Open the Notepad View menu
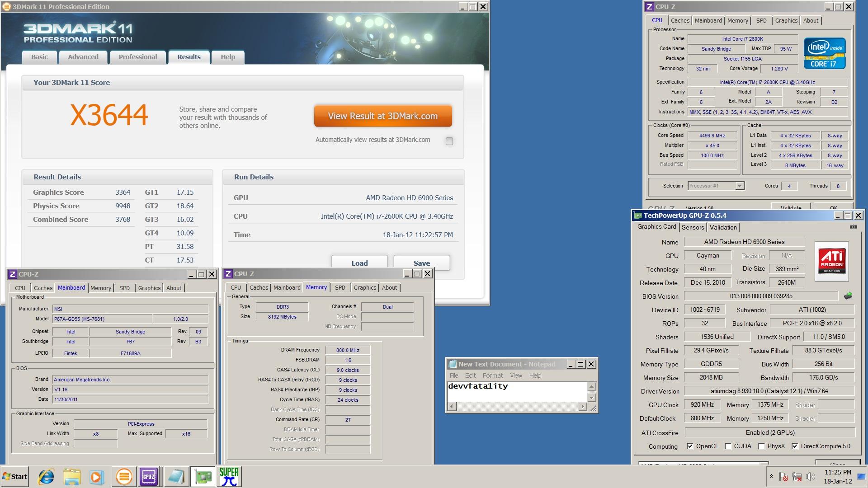Screen dimensions: 868x488 (516, 375)
